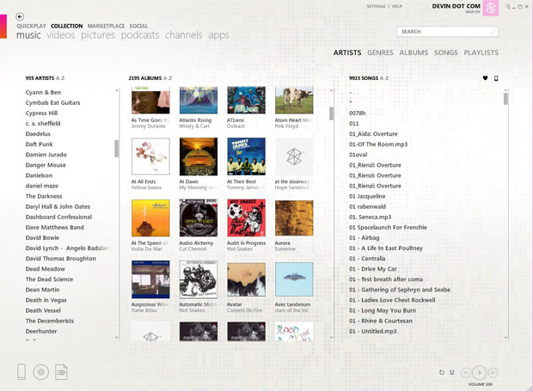Viewport: 533px width, 392px height.
Task: Open SETTINGS link
Action: 376,7
